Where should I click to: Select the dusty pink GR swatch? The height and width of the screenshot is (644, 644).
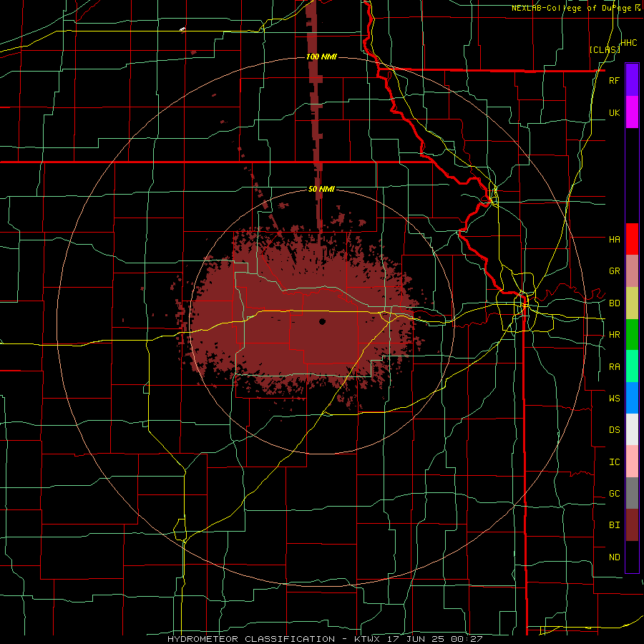pyautogui.click(x=632, y=271)
